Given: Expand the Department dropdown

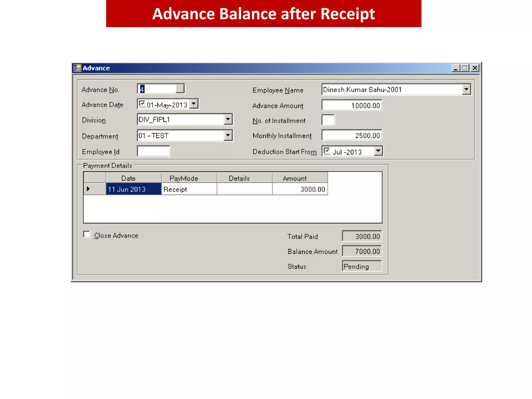Looking at the screenshot, I should pyautogui.click(x=228, y=135).
